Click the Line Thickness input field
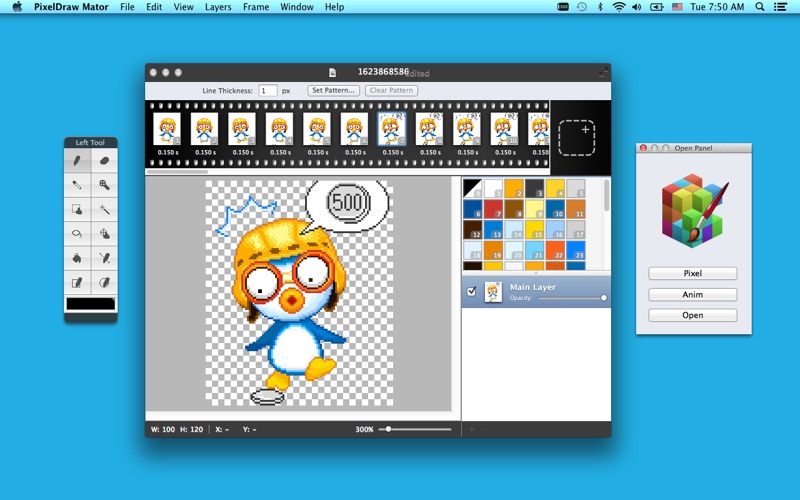The image size is (800, 500). click(267, 90)
